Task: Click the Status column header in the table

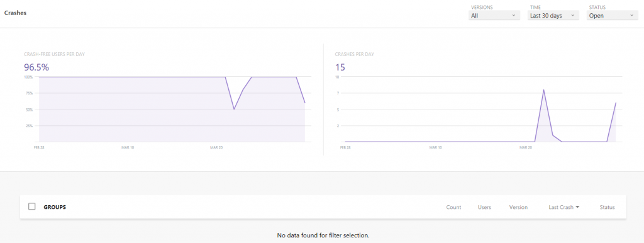Action: [607, 207]
